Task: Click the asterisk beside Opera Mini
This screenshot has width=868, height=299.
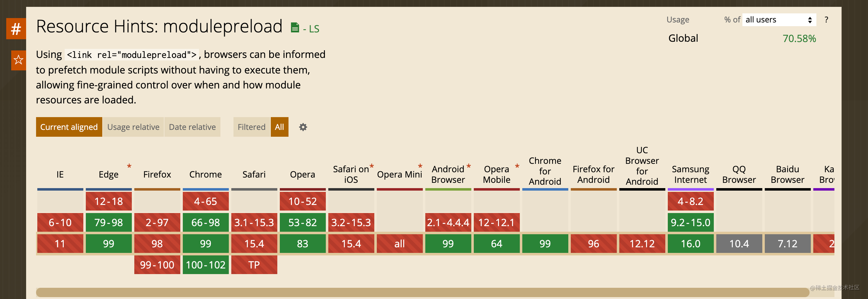Action: click(x=420, y=166)
